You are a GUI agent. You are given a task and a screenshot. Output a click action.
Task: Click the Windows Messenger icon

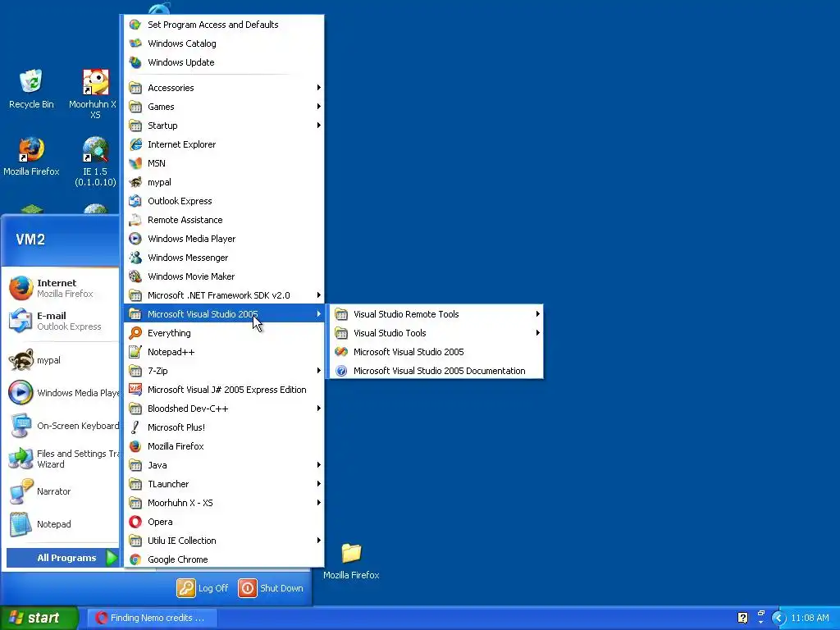pos(135,258)
